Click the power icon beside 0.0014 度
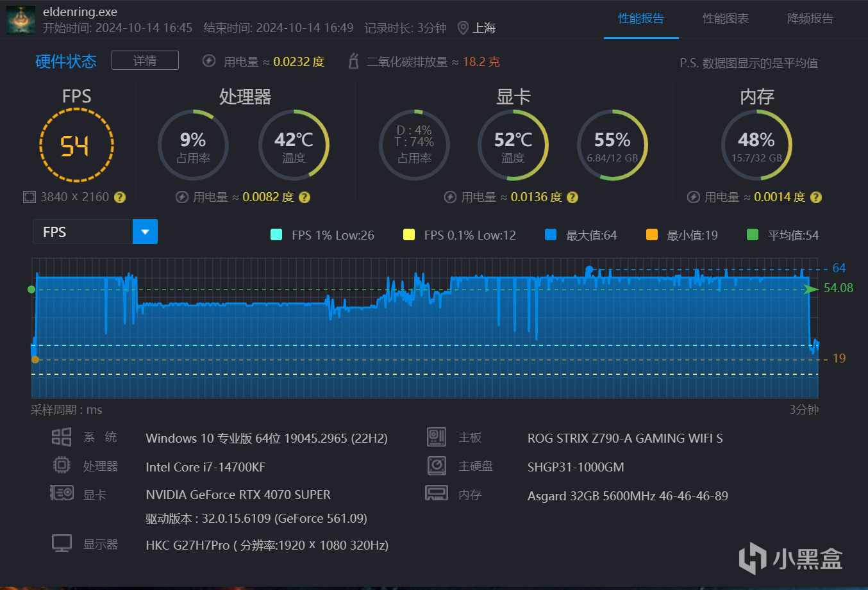Image resolution: width=868 pixels, height=590 pixels. pyautogui.click(x=694, y=197)
